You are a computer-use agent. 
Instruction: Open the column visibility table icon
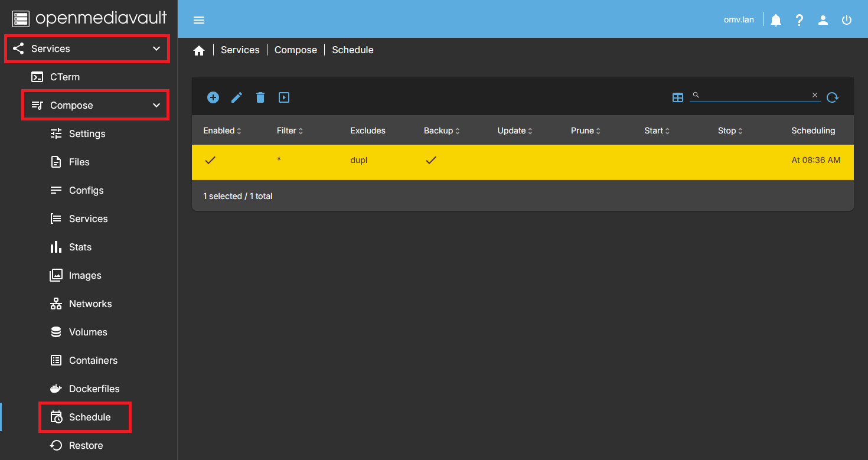tap(678, 97)
